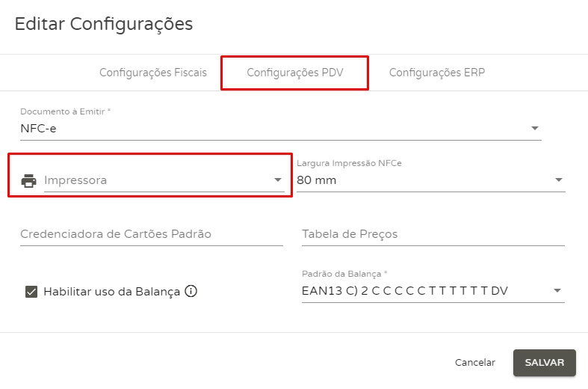Open the Impressora dropdown arrow
The image size is (588, 389).
click(278, 180)
